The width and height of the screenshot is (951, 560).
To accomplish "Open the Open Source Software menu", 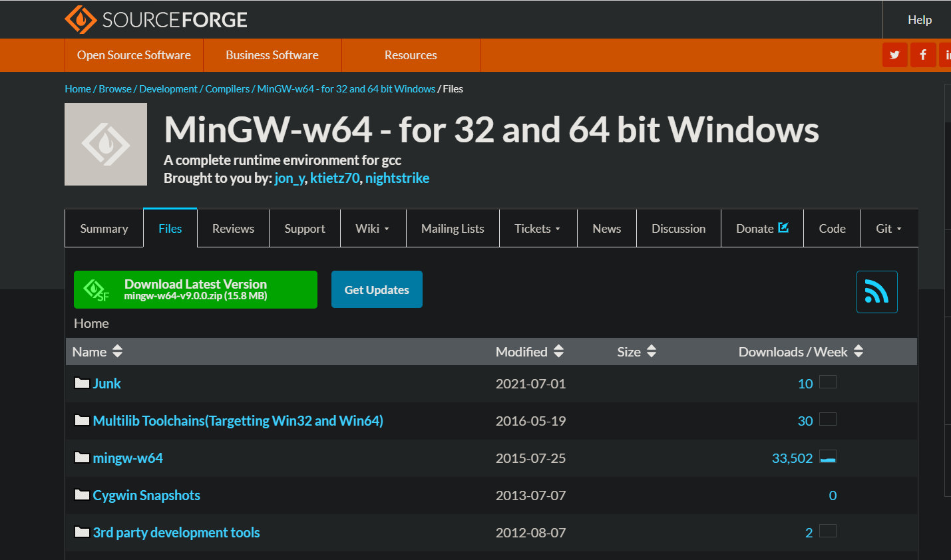I will click(134, 55).
